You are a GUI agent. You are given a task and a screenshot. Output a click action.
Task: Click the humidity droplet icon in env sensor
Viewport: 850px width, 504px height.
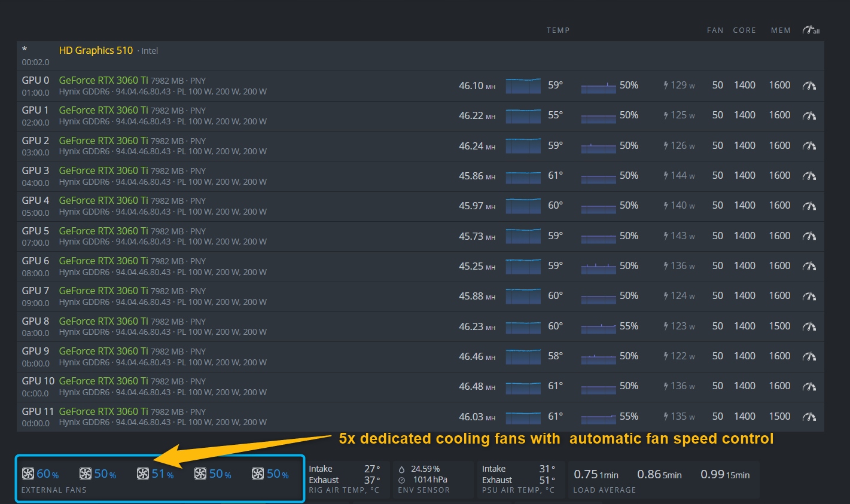click(x=401, y=469)
